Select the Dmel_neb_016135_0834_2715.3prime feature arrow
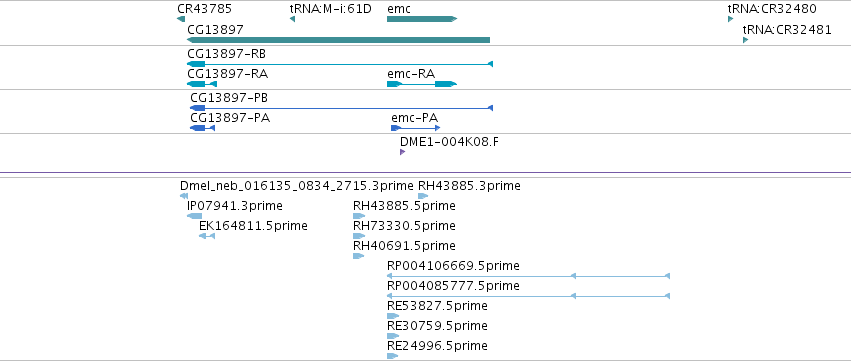Image resolution: width=851 pixels, height=361 pixels. pos(184,196)
